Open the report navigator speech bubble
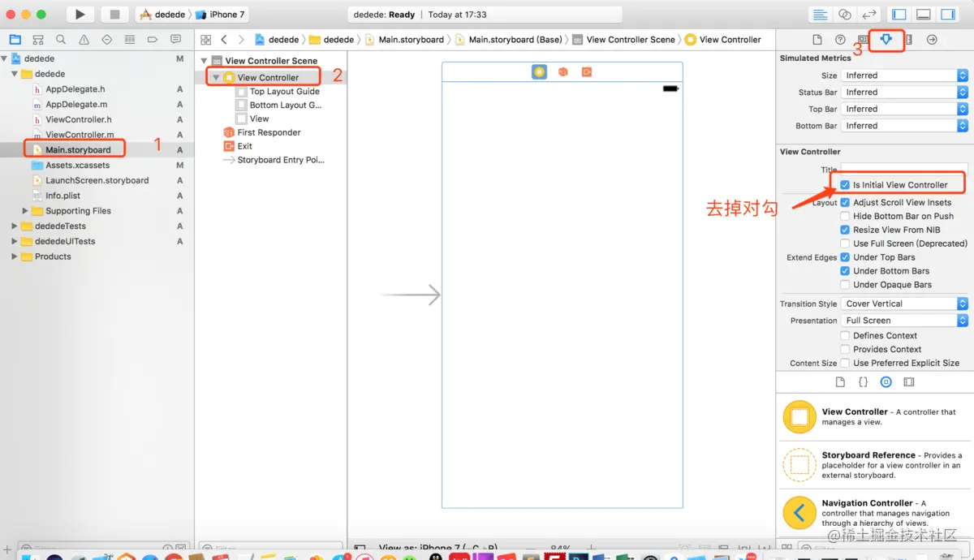 coord(175,39)
